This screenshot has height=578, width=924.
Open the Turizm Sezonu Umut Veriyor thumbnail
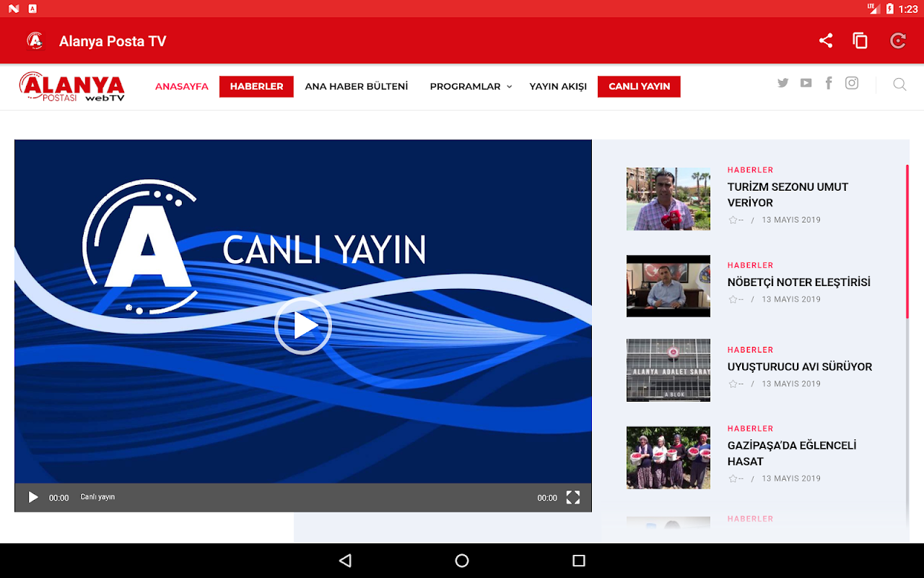point(668,199)
